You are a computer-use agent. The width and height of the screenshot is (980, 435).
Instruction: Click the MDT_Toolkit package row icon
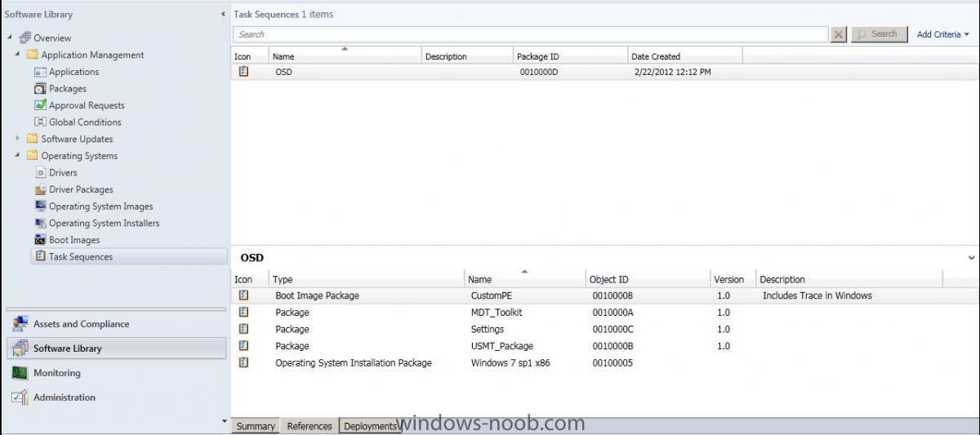point(243,313)
